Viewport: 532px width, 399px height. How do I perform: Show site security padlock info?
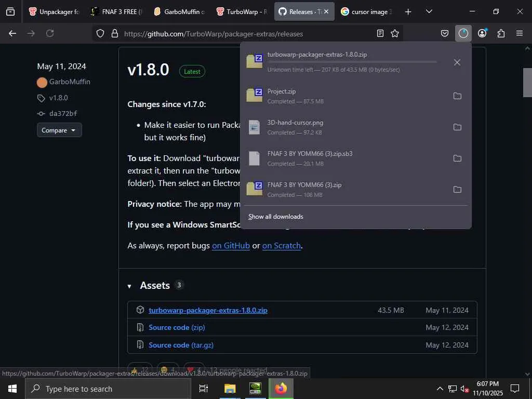point(115,33)
